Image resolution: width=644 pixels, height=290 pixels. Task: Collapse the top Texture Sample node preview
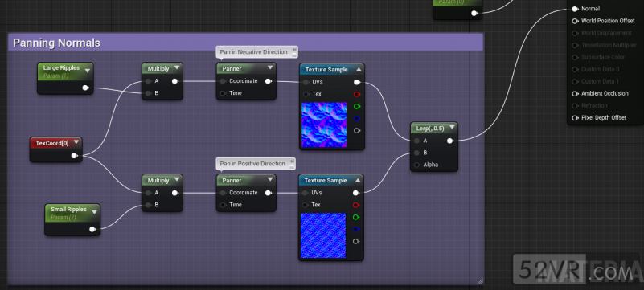pyautogui.click(x=358, y=70)
